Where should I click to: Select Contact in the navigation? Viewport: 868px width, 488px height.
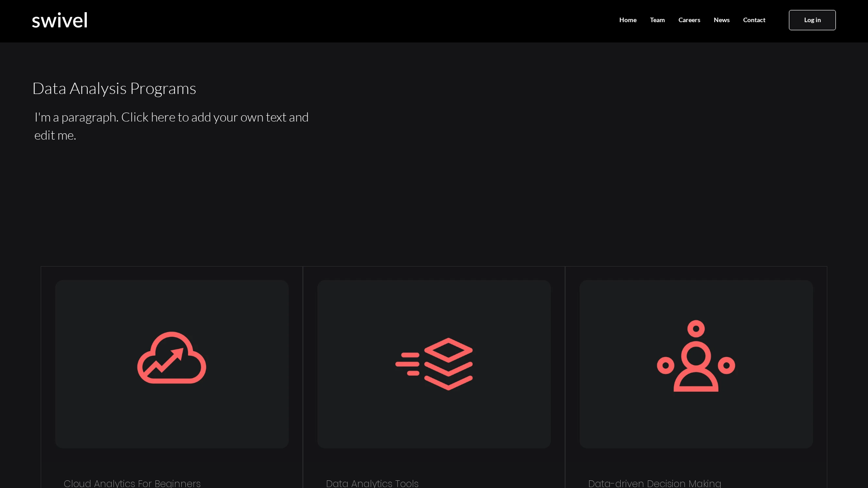click(754, 20)
